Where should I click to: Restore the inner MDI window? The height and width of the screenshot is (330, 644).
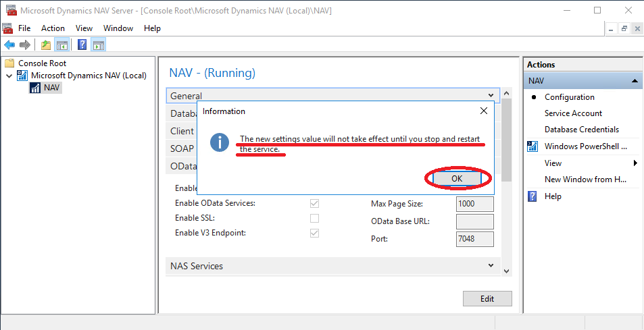tap(624, 29)
